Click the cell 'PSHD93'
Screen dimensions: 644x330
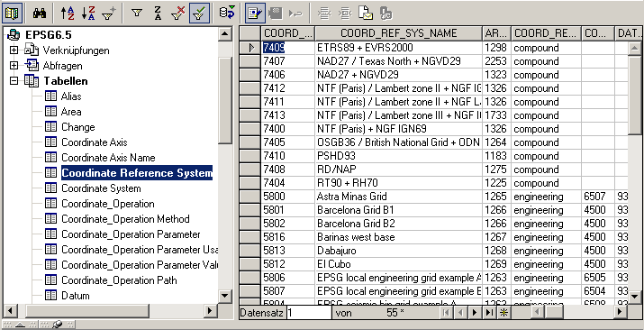(399, 156)
